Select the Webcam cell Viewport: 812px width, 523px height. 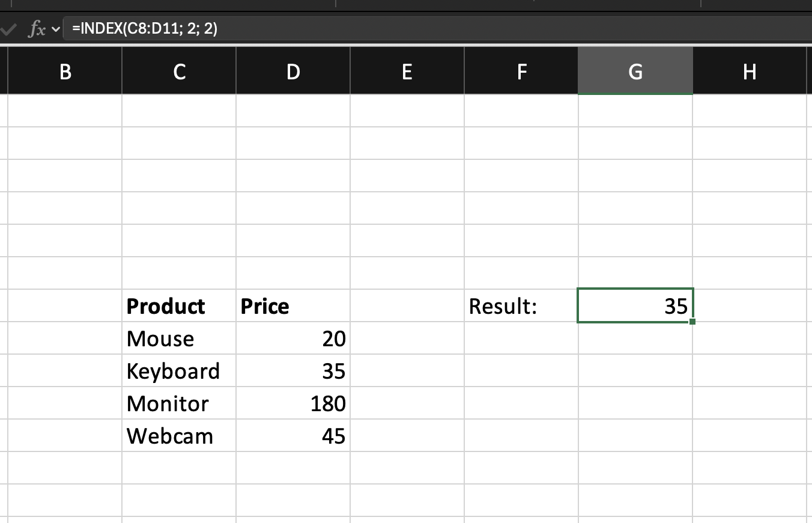coord(179,436)
